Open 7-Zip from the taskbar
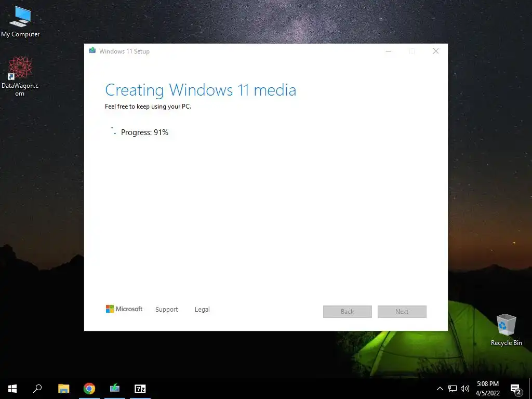 [140, 389]
